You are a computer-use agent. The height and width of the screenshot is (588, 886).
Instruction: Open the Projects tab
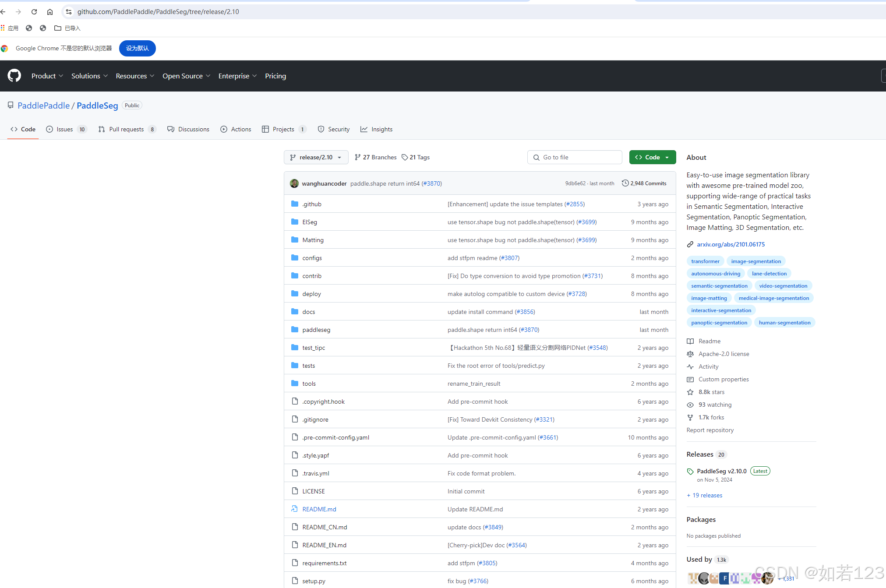(x=284, y=129)
